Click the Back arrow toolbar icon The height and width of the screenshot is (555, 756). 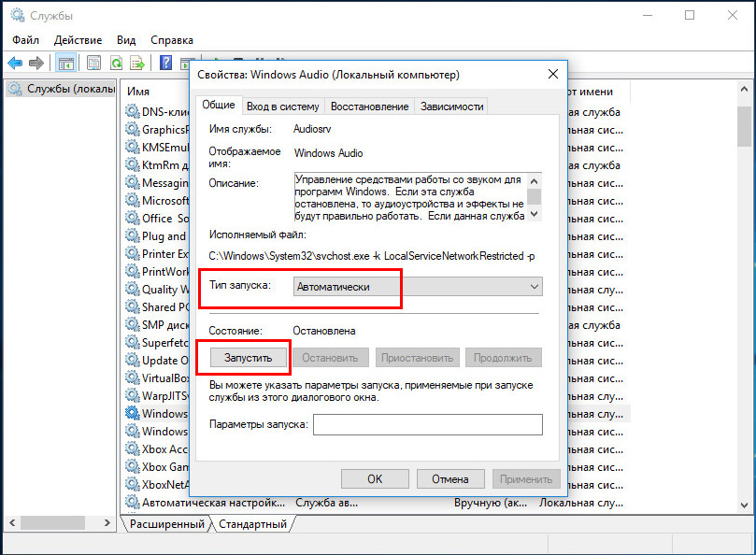(x=15, y=63)
